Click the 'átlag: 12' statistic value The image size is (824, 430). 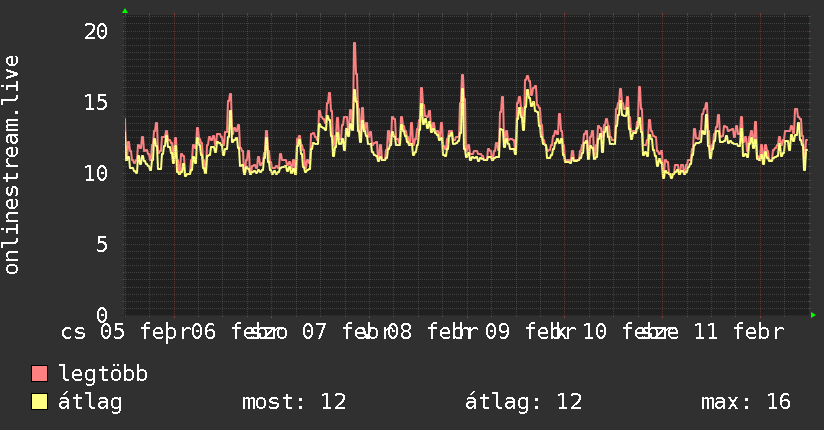[x=523, y=402]
